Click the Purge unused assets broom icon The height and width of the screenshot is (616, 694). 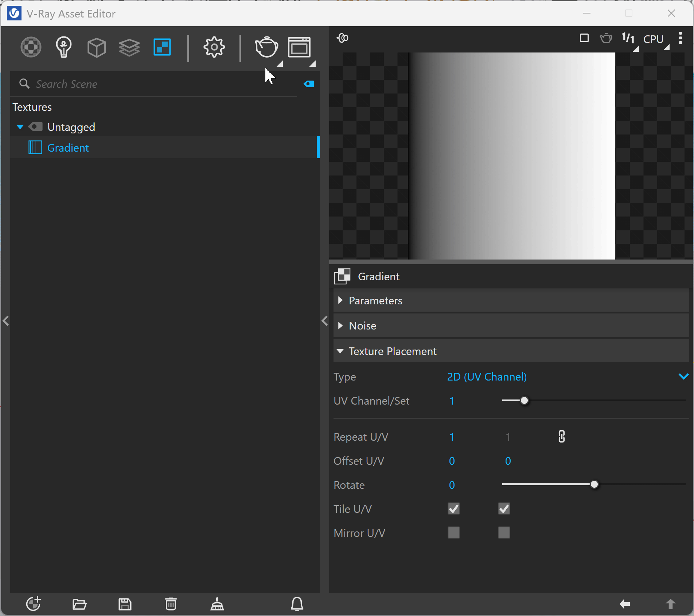217,604
